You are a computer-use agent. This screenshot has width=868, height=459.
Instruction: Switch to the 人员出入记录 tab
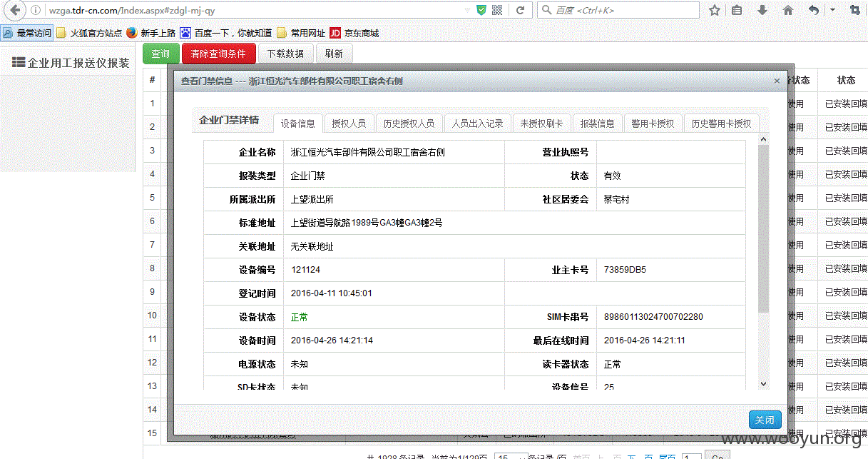(478, 123)
